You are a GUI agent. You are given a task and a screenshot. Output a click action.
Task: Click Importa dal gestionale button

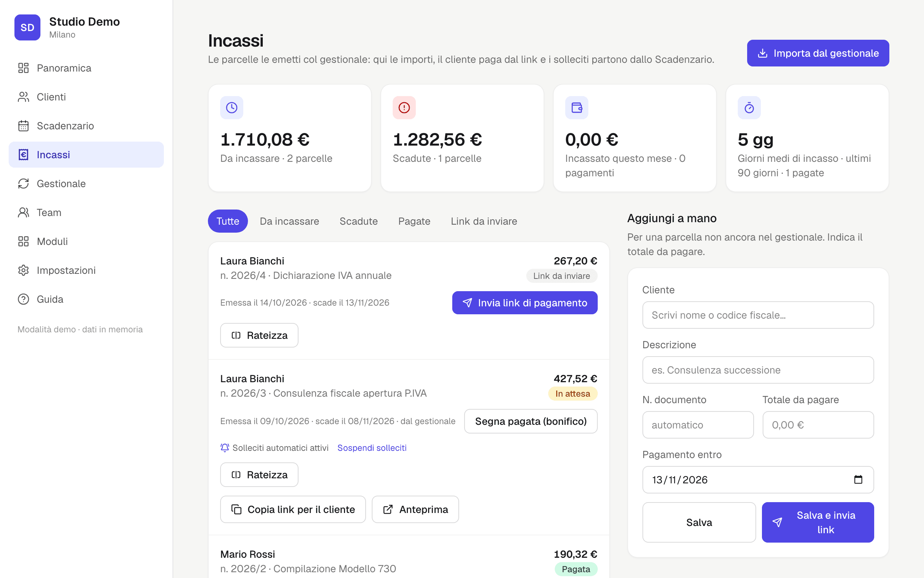click(x=818, y=53)
